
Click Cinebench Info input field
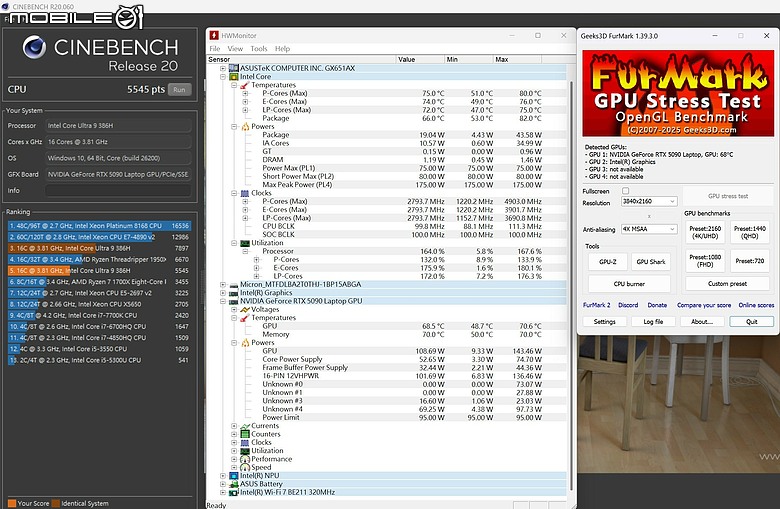118,191
